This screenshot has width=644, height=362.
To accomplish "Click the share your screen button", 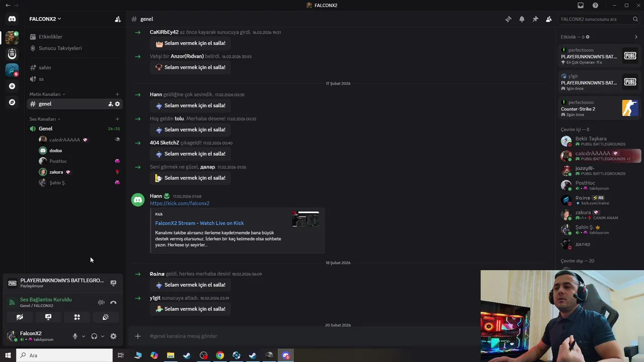I will pyautogui.click(x=48, y=317).
